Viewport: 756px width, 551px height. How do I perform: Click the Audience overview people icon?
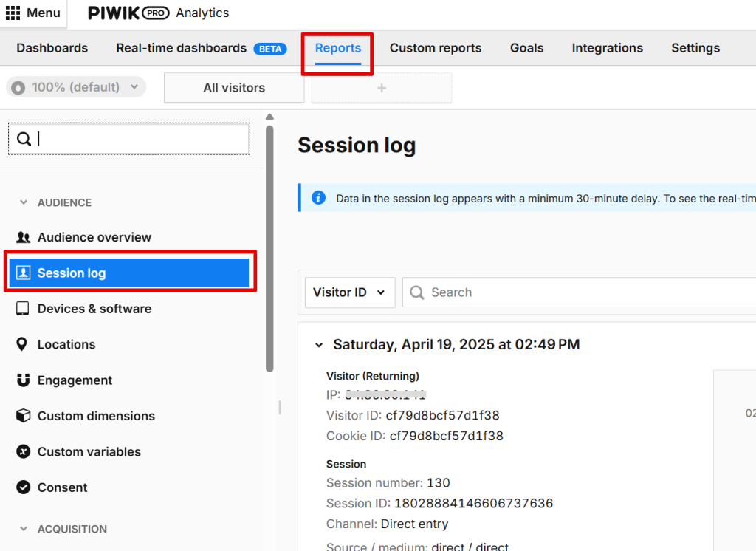(24, 237)
